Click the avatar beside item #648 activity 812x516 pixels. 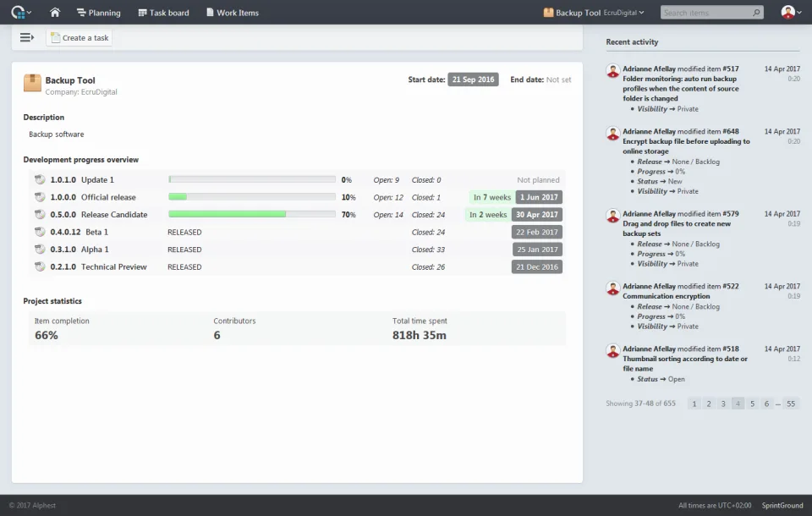click(612, 134)
